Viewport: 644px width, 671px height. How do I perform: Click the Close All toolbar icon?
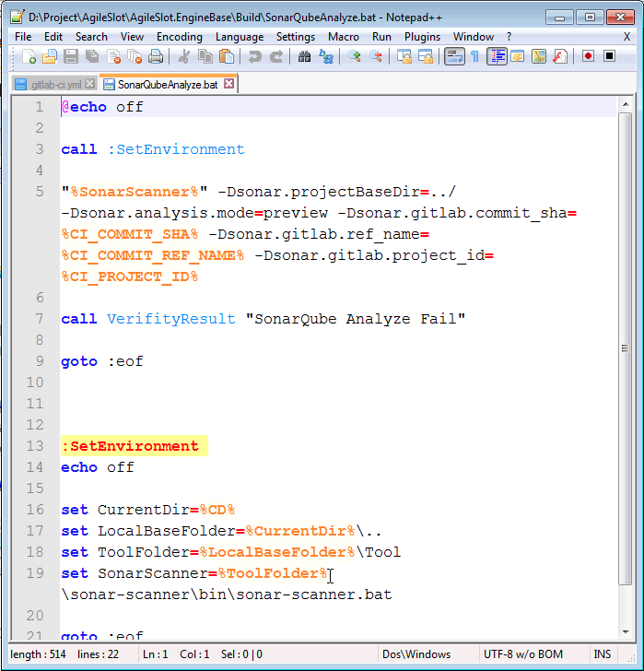(x=135, y=56)
